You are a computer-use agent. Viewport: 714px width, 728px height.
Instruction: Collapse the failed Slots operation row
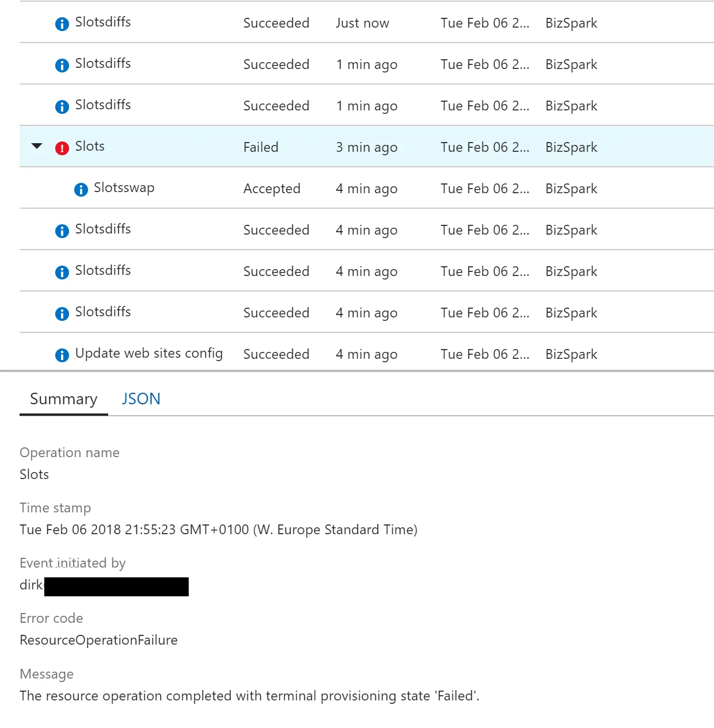[x=37, y=146]
